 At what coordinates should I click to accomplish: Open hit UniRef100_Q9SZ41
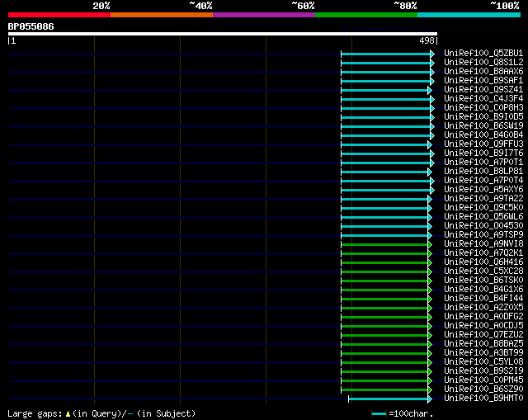[483, 89]
